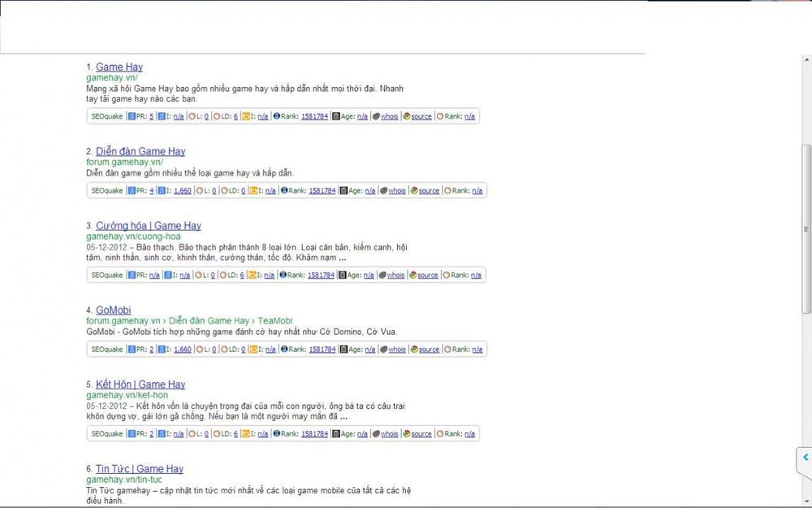Click the whois icon in result 3's bar
The image size is (812, 508).
click(x=382, y=275)
